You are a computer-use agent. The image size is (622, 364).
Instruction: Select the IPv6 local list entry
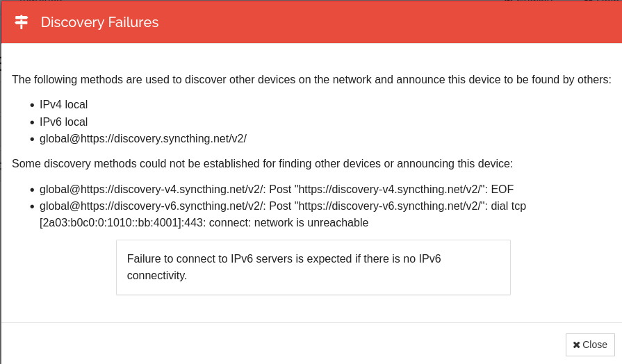tap(63, 122)
